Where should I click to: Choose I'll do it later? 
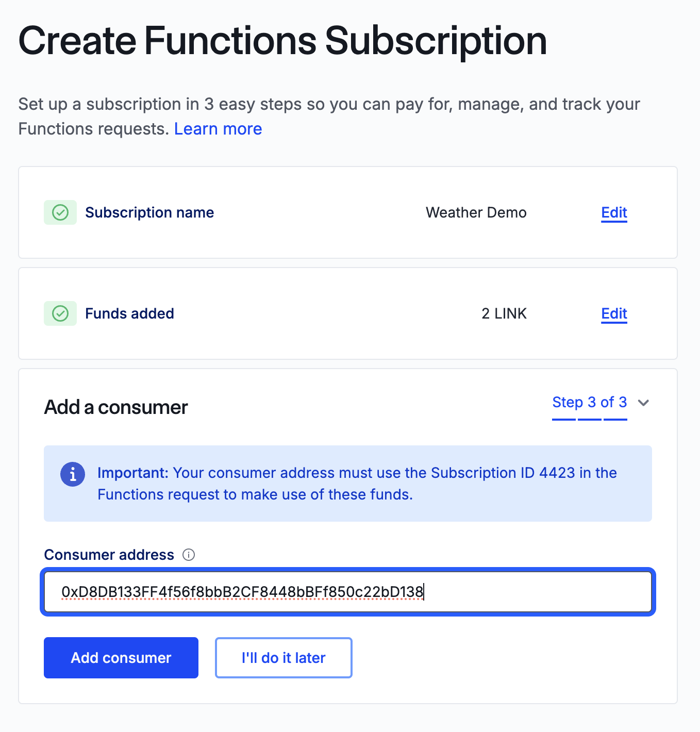[x=284, y=658]
